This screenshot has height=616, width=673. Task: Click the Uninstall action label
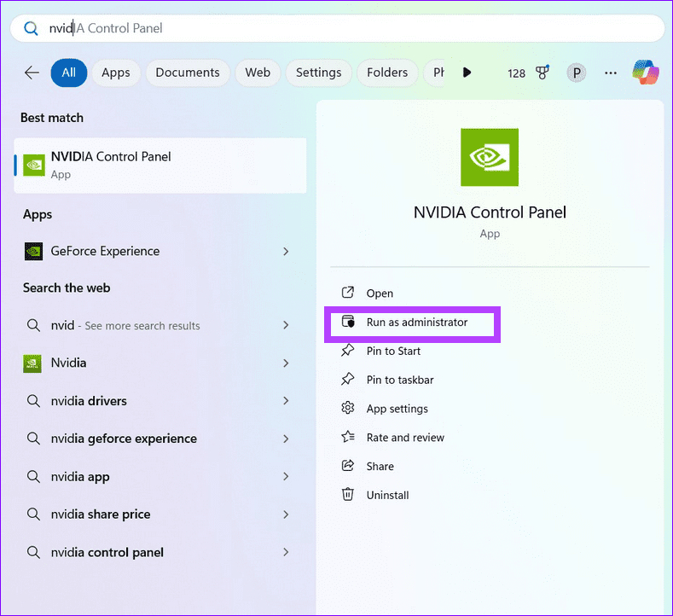tap(387, 495)
